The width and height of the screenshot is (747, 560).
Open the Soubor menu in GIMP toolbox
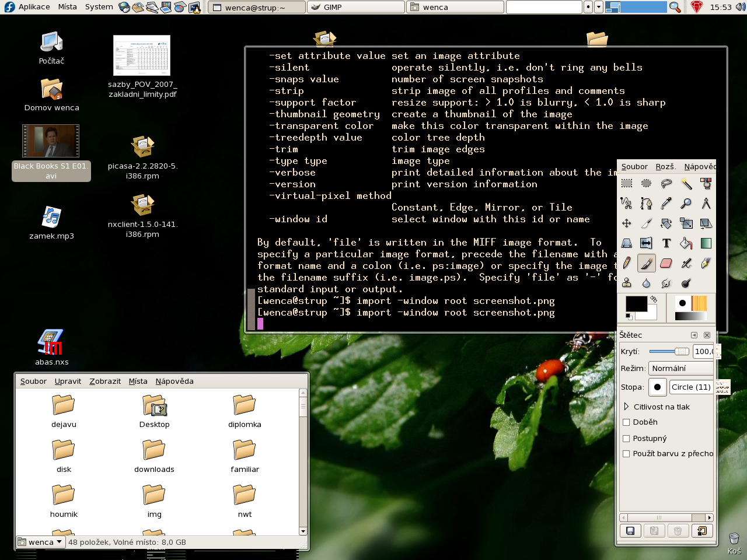[x=634, y=167]
